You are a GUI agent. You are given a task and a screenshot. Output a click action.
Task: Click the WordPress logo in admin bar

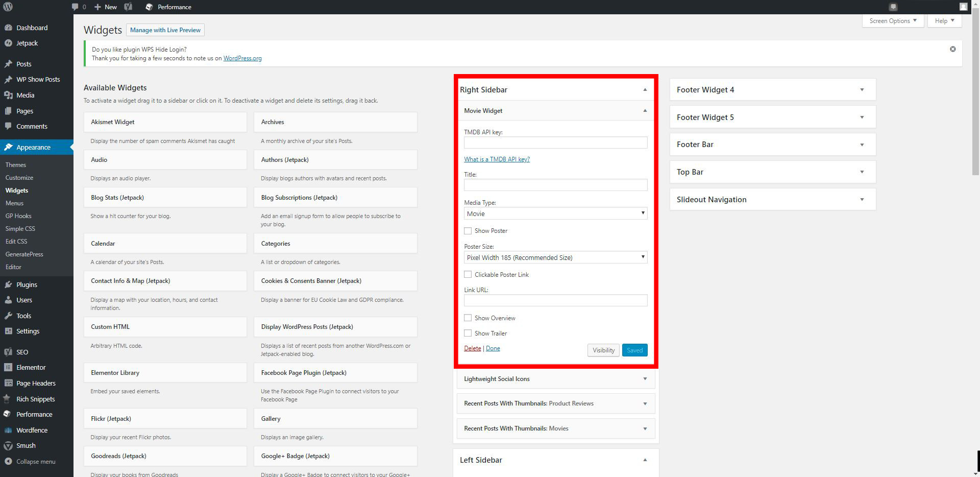(8, 7)
